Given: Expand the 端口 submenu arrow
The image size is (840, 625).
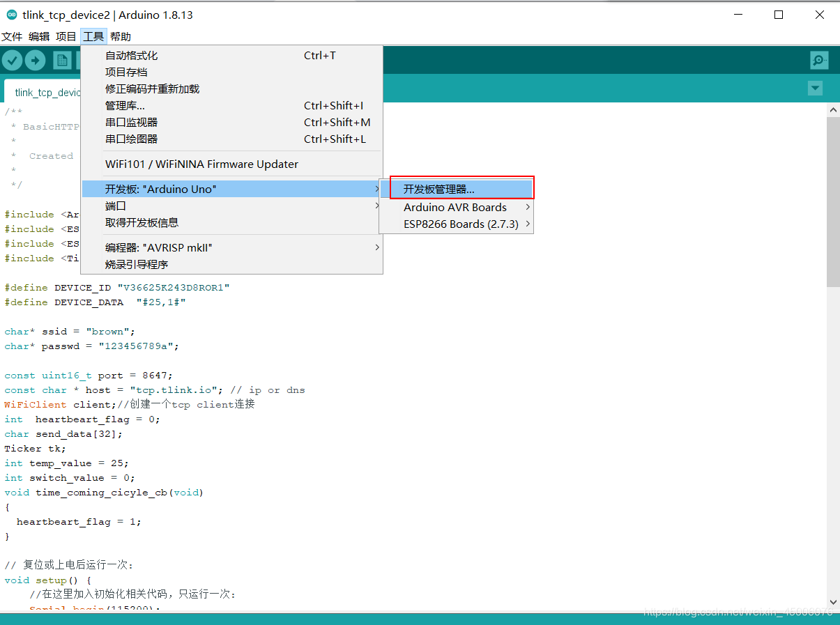Looking at the screenshot, I should pos(376,206).
